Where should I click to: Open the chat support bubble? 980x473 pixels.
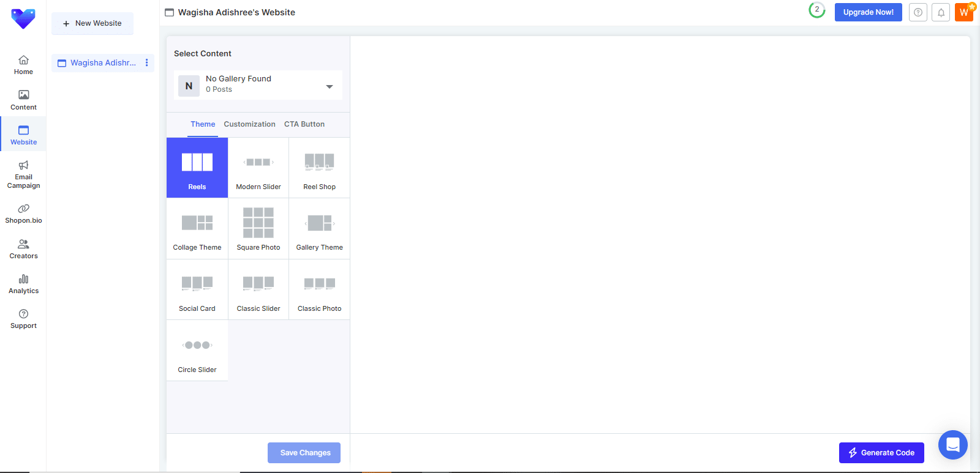click(x=952, y=445)
